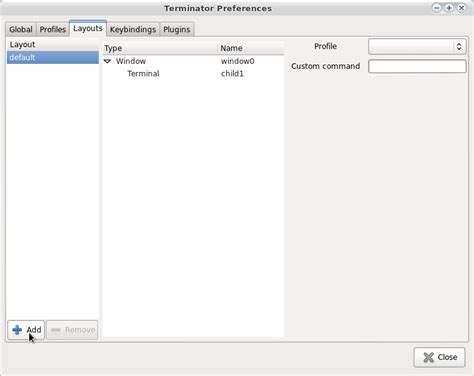
Task: Go to the Keybindings tab
Action: (x=133, y=29)
